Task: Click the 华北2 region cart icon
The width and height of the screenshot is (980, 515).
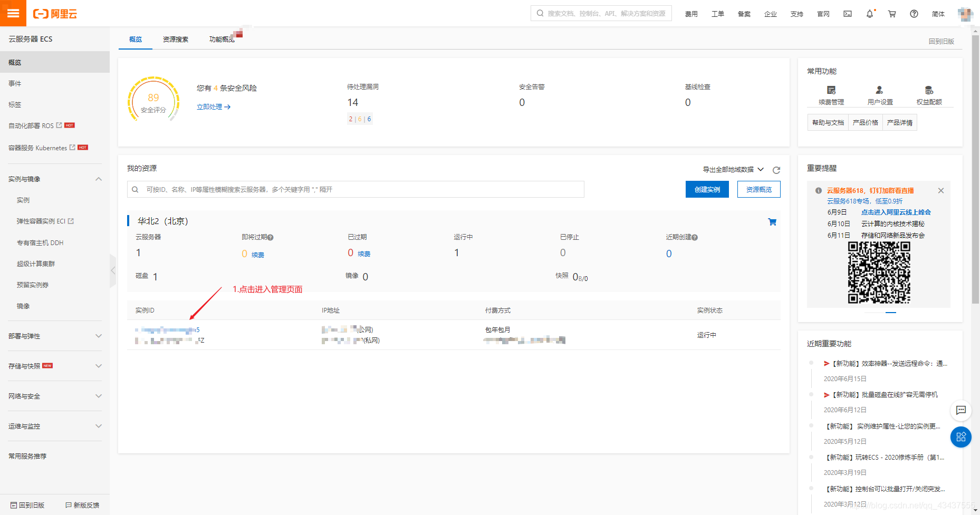Action: (772, 222)
